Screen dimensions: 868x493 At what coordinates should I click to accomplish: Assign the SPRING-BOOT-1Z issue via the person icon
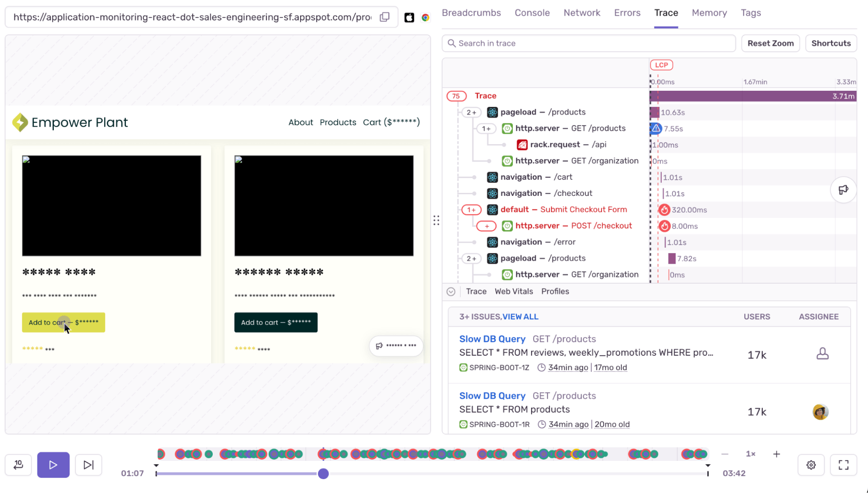point(823,354)
